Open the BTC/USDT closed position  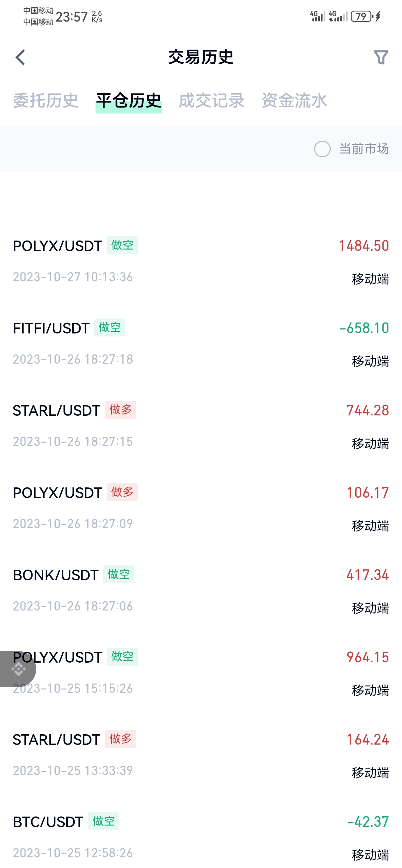[201, 837]
